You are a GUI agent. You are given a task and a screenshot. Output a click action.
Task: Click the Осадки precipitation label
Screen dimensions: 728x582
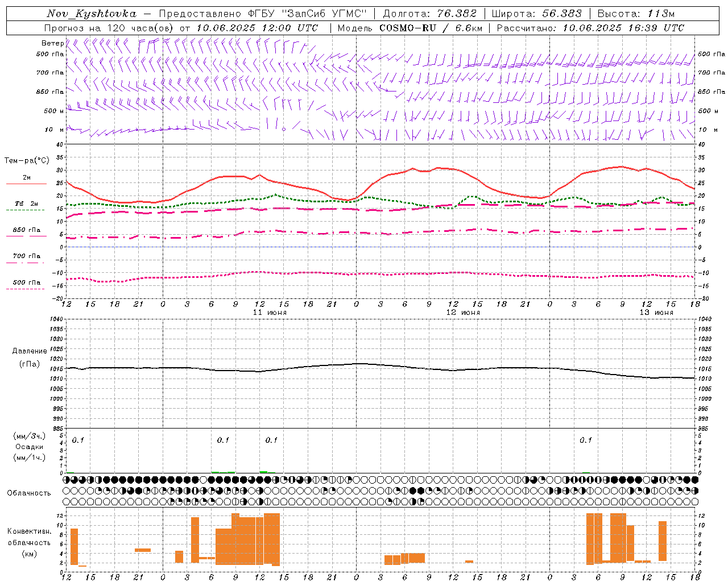click(x=30, y=447)
